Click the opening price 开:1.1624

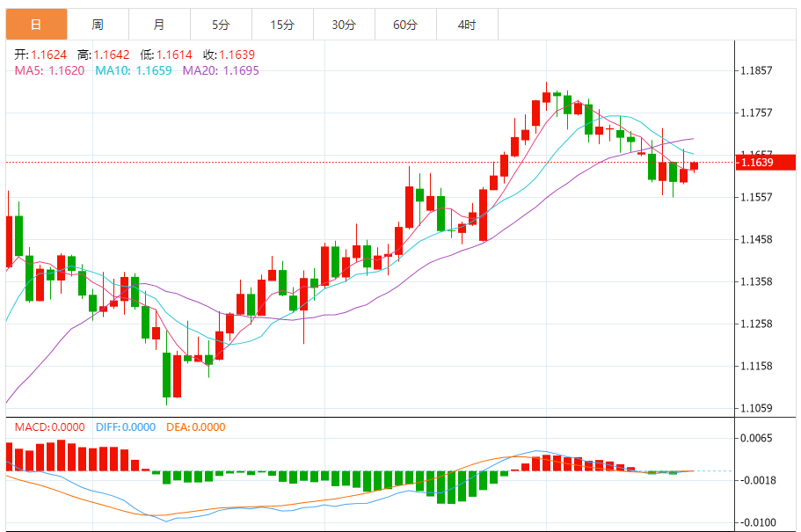pos(40,55)
